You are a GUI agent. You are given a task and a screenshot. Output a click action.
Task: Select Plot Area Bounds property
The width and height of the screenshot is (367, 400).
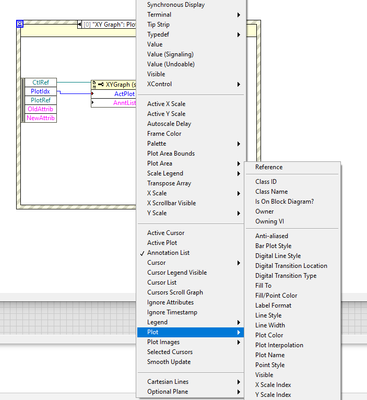coord(191,154)
